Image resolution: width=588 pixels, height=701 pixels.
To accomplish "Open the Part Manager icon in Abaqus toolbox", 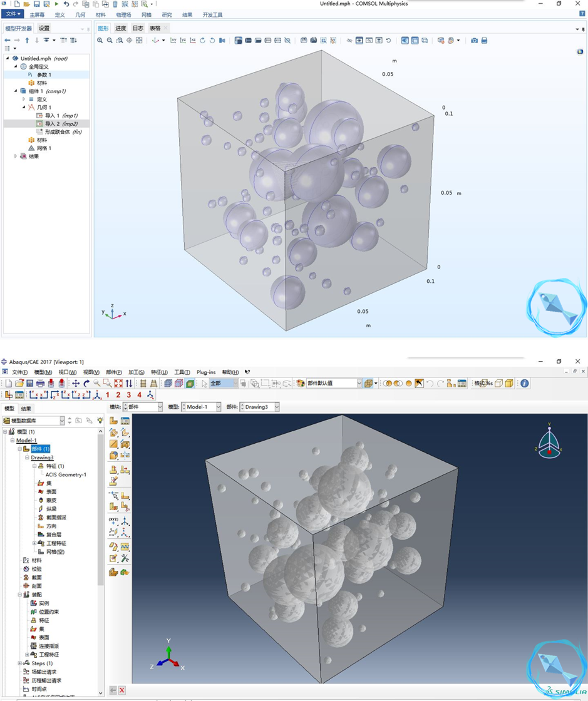I will coord(125,421).
